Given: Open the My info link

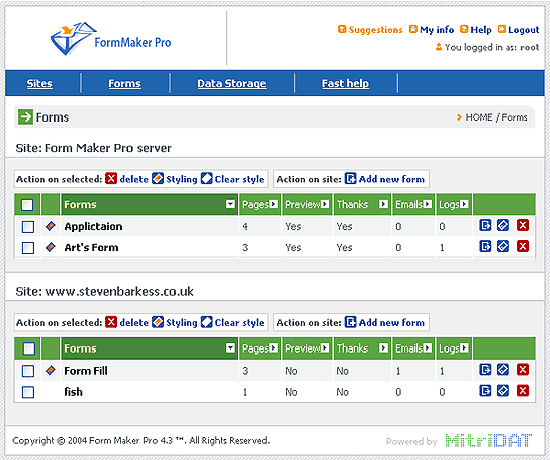Looking at the screenshot, I should (437, 30).
